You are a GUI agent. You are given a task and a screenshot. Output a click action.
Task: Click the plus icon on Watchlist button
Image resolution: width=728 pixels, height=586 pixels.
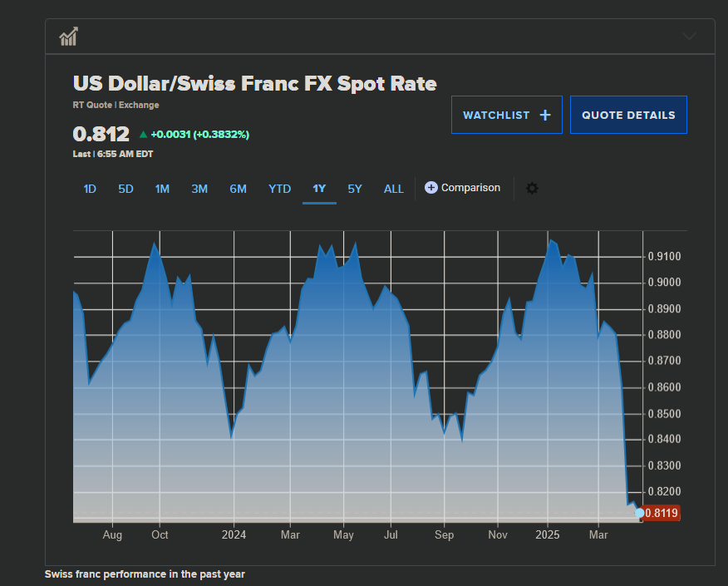[x=545, y=116]
